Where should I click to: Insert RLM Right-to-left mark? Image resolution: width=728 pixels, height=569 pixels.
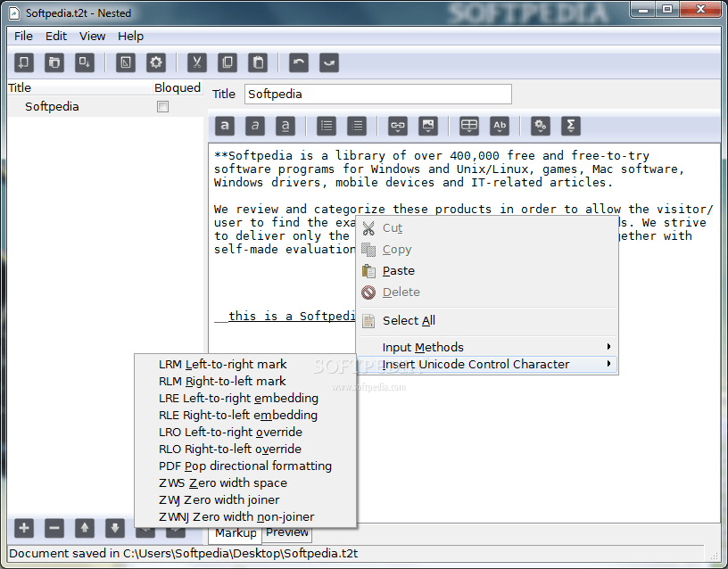(245, 381)
